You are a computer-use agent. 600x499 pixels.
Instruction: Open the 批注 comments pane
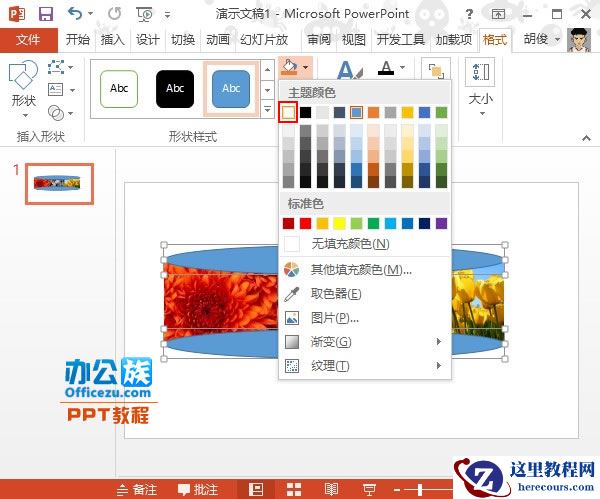pyautogui.click(x=198, y=489)
